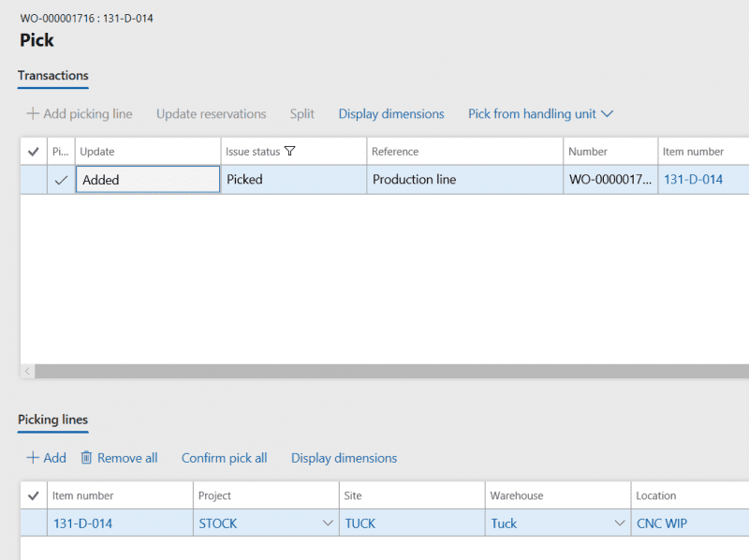This screenshot has height=560, width=749.
Task: Click Display dimensions in the Transactions toolbar
Action: click(x=391, y=113)
